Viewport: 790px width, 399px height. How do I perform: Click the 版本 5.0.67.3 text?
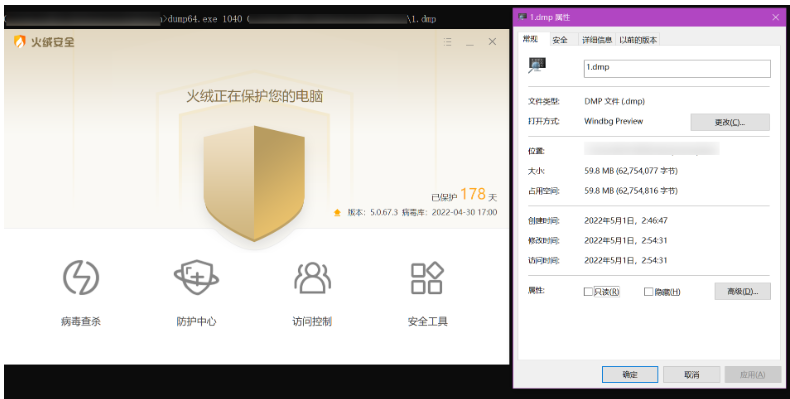[373, 213]
